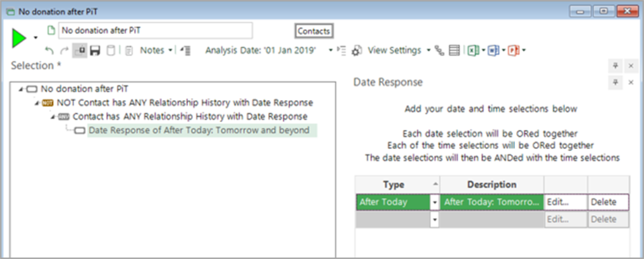Click the selection name text field
This screenshot has height=259, width=644.
click(x=155, y=31)
